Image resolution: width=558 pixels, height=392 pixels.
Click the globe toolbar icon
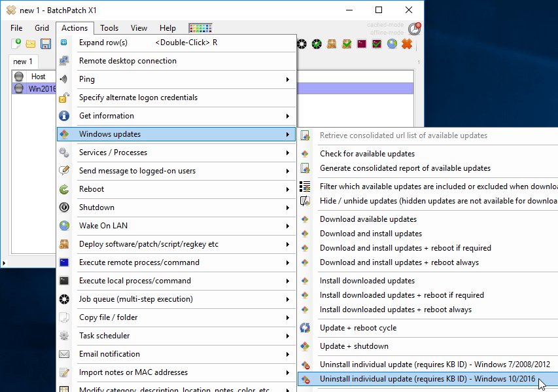[392, 44]
